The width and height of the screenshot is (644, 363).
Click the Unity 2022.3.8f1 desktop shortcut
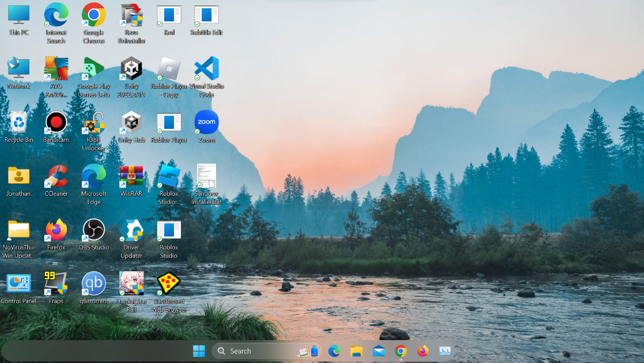pos(132,77)
